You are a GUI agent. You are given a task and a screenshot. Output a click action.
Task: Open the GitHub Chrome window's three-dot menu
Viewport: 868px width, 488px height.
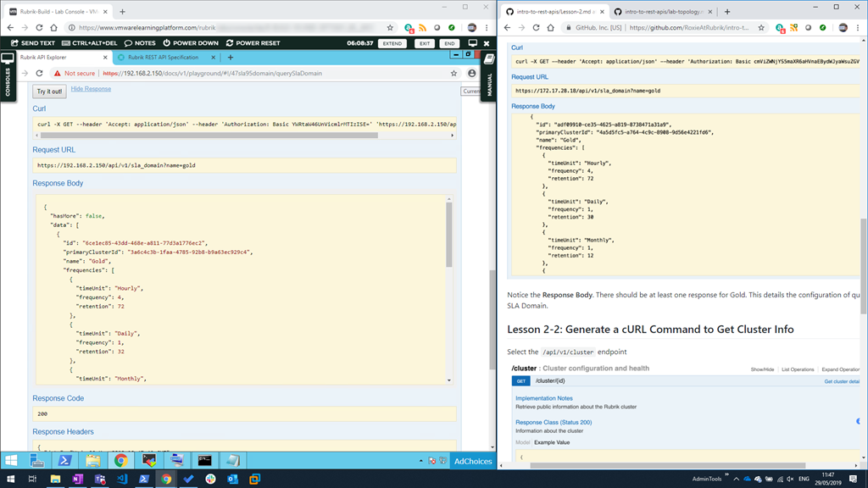(858, 28)
